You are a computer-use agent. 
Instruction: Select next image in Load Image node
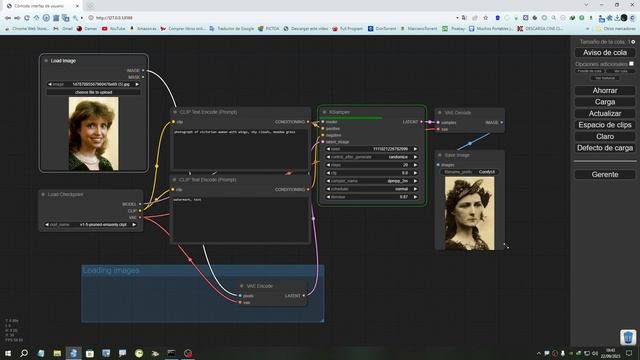coord(137,84)
